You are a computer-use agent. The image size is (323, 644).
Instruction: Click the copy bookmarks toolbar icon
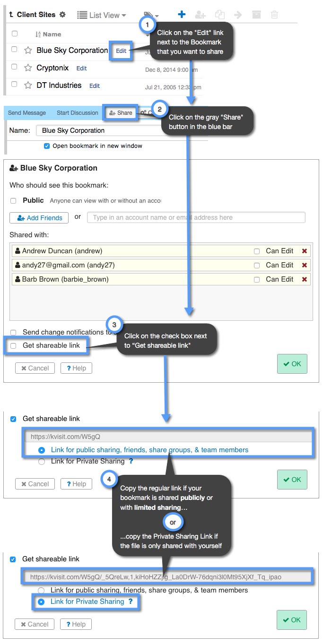pyautogui.click(x=219, y=14)
